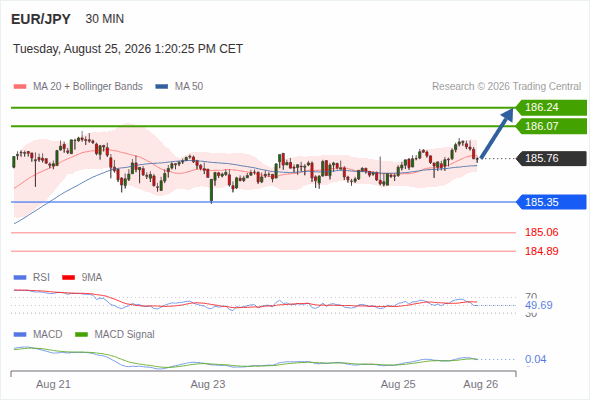Screen dimensions: 590x400
Task: Select the Aug 21 date marker
Action: [53, 385]
